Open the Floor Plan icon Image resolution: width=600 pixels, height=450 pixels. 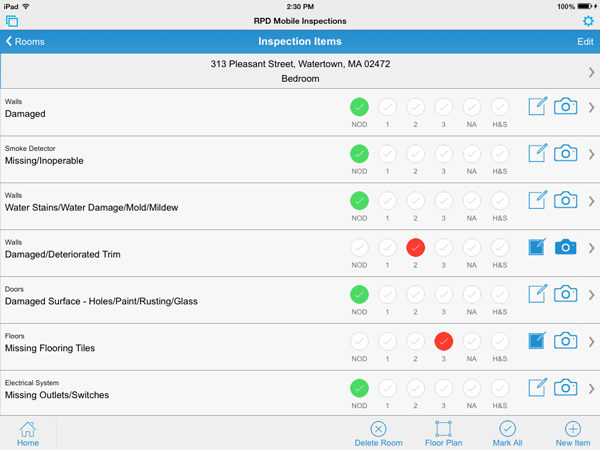[443, 429]
